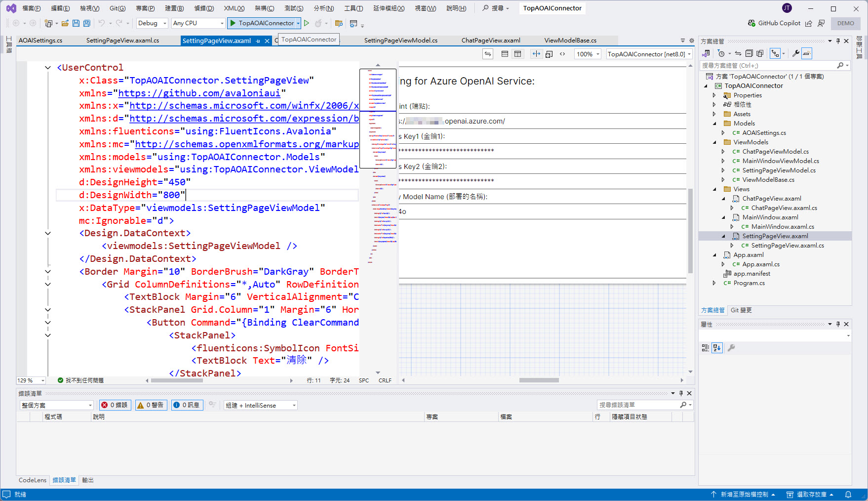Start without debugging using hollow green arrow

(x=307, y=23)
